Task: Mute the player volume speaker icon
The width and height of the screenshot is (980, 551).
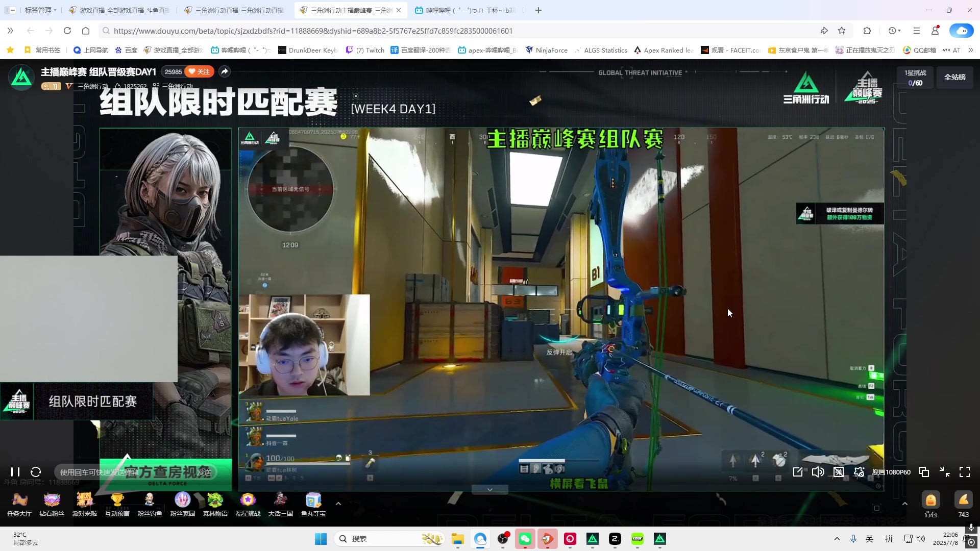Action: pos(818,472)
